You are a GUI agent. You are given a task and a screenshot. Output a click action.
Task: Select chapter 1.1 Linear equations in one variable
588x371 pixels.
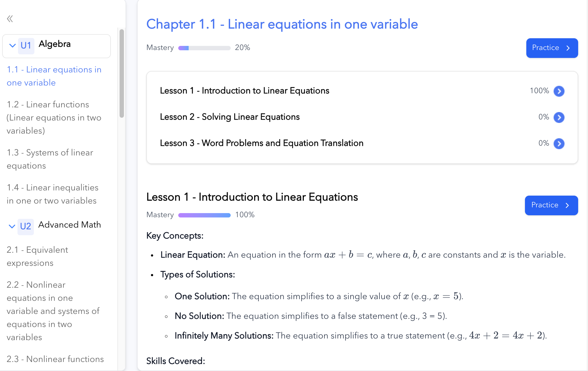(x=54, y=76)
